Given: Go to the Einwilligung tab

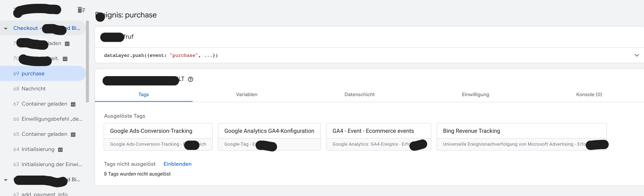Looking at the screenshot, I should point(475,95).
